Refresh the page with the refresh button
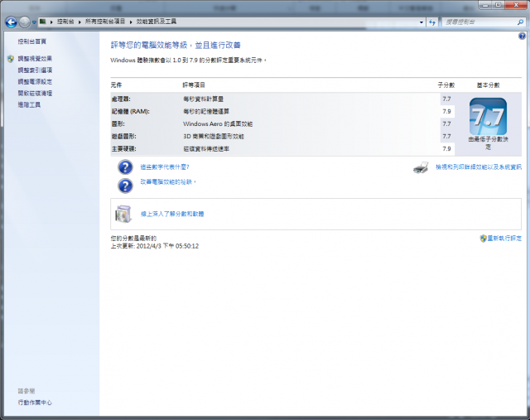 [x=432, y=22]
